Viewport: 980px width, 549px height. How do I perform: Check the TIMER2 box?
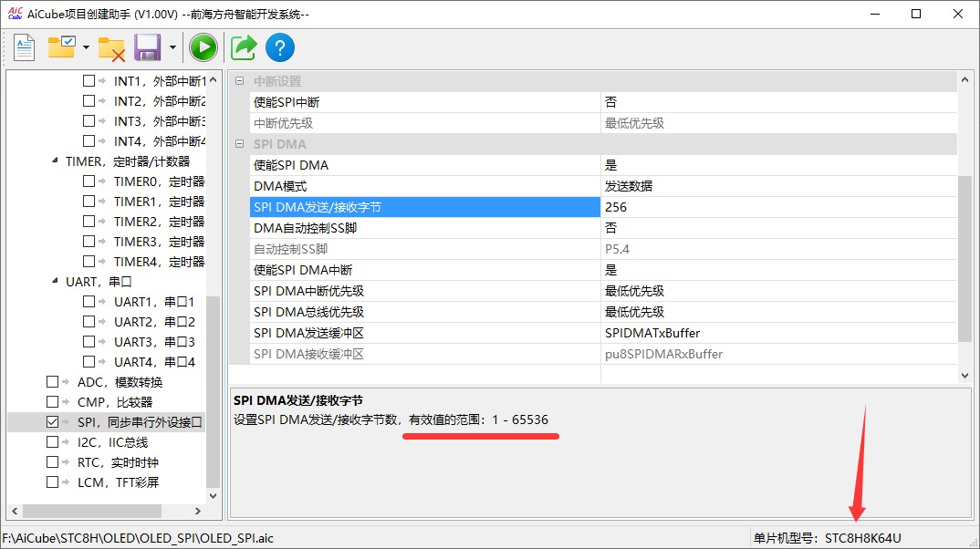[89, 221]
